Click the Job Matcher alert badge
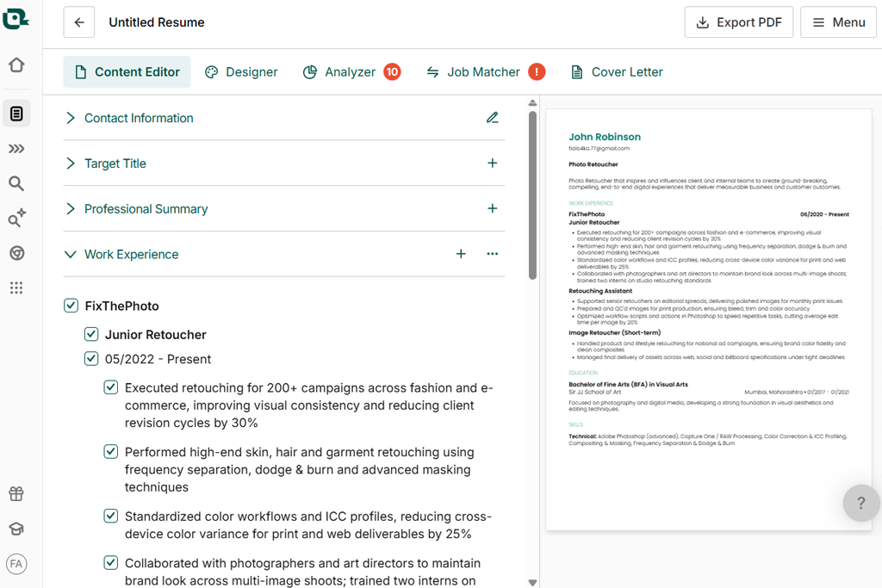Image resolution: width=882 pixels, height=588 pixels. [x=537, y=72]
